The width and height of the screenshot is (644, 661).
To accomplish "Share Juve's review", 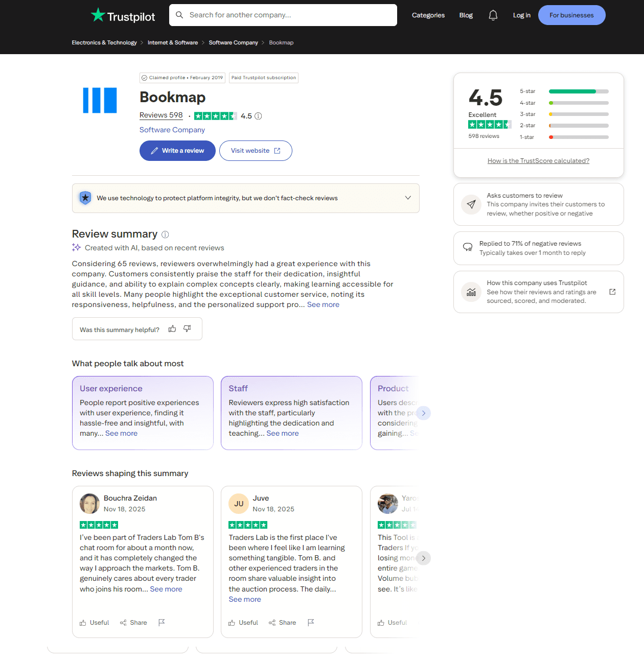I will coord(282,623).
